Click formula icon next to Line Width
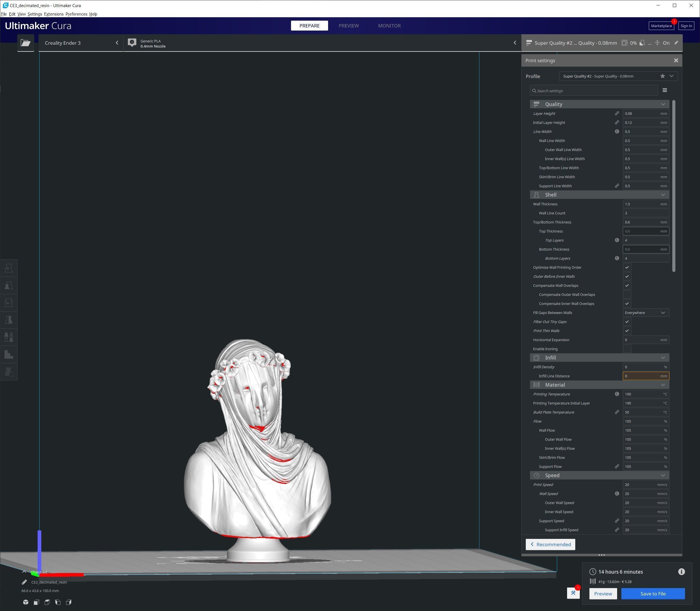Image resolution: width=700 pixels, height=611 pixels. (x=617, y=132)
